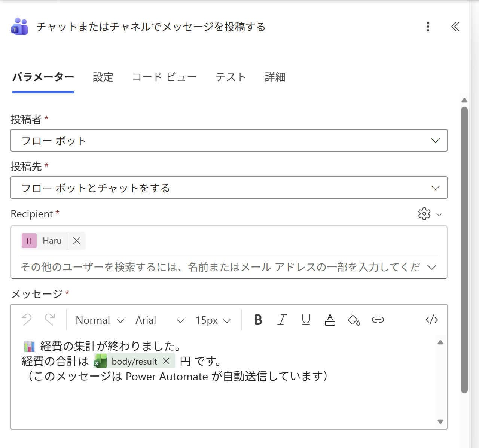Remove Haru from recipients
Viewport: 479px width, 448px height.
[x=77, y=241]
